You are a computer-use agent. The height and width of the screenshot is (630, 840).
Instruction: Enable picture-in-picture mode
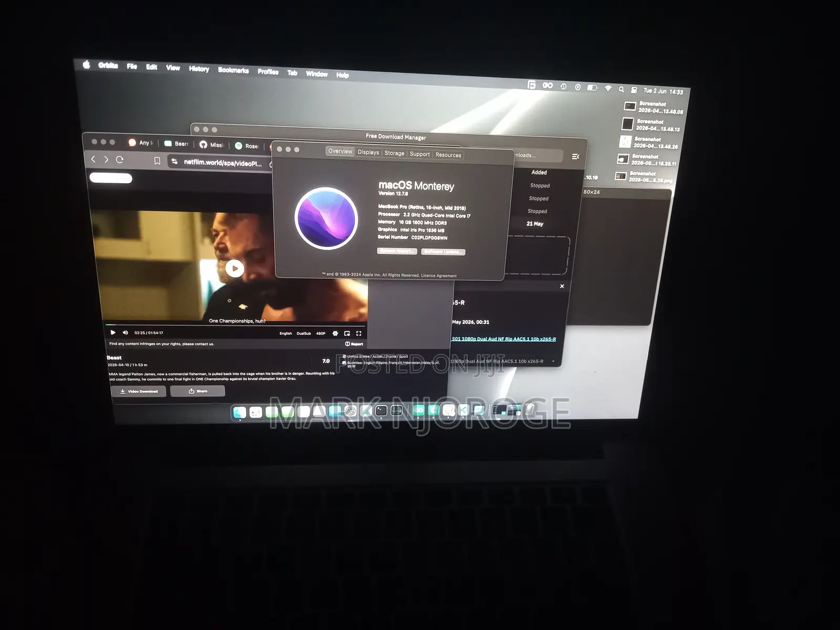click(x=347, y=333)
